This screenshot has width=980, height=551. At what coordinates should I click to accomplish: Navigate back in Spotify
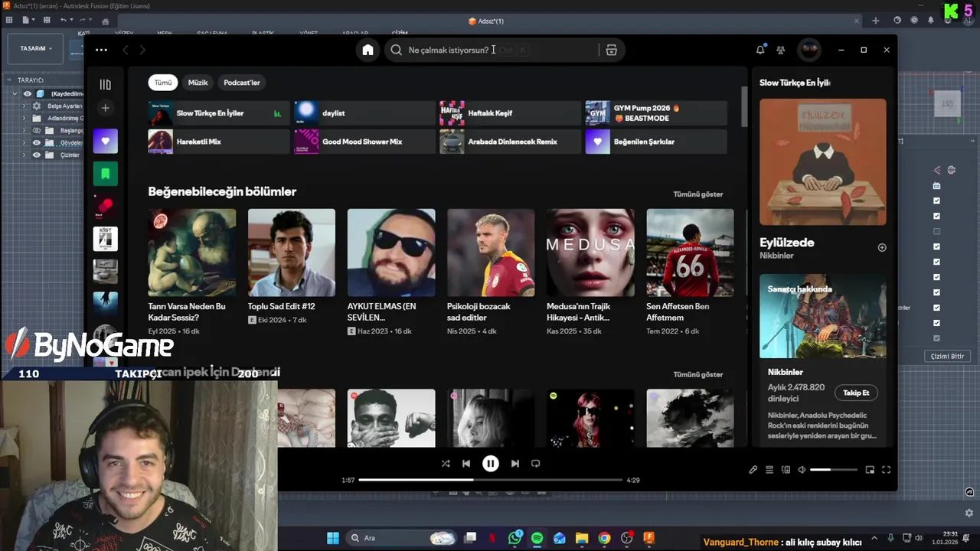coord(126,50)
